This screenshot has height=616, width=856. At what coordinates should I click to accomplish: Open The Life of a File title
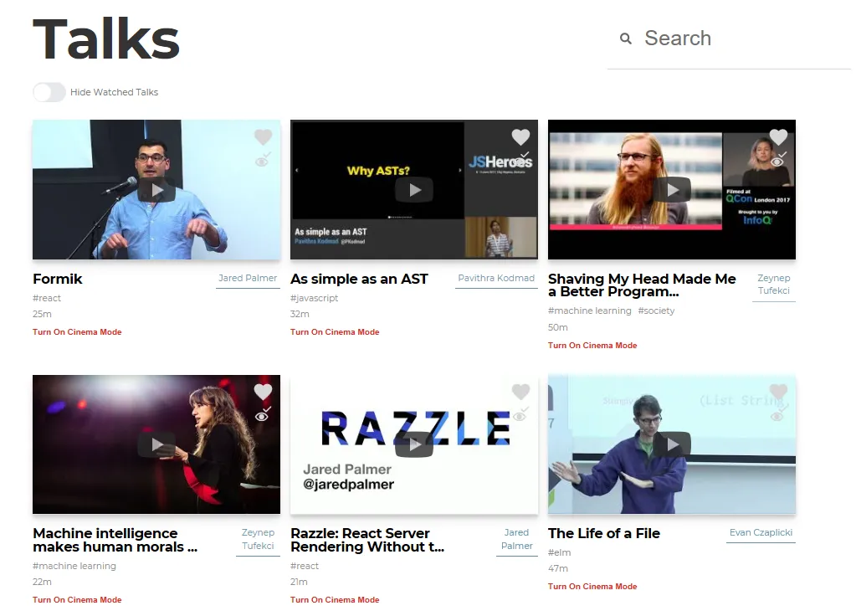click(x=604, y=533)
